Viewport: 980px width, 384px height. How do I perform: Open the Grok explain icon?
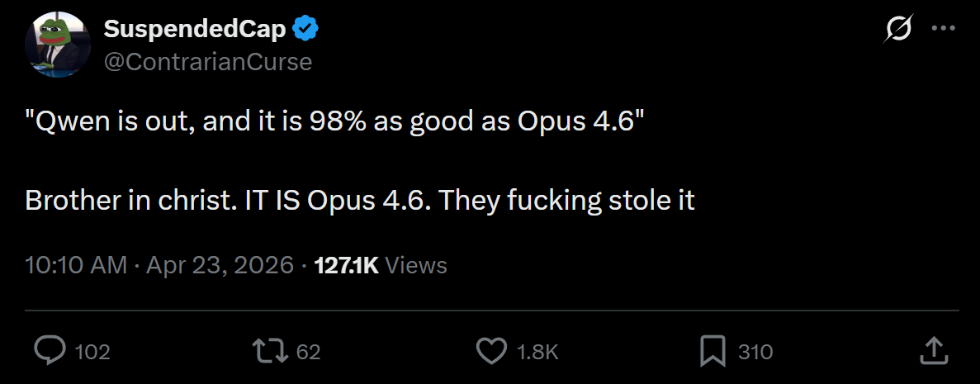pyautogui.click(x=898, y=30)
